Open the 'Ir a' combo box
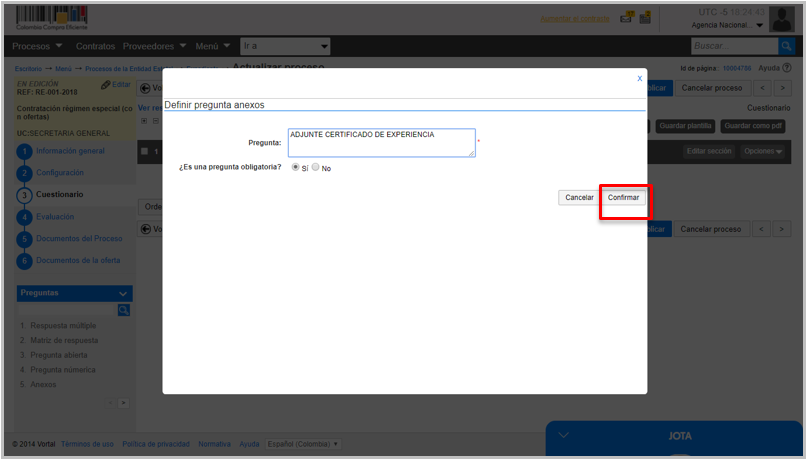Image resolution: width=808 pixels, height=461 pixels. coord(286,46)
